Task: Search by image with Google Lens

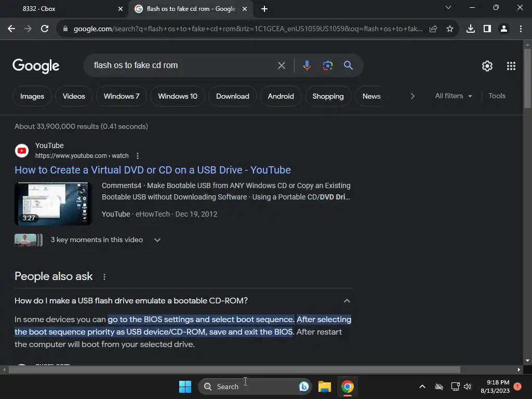Action: point(327,65)
